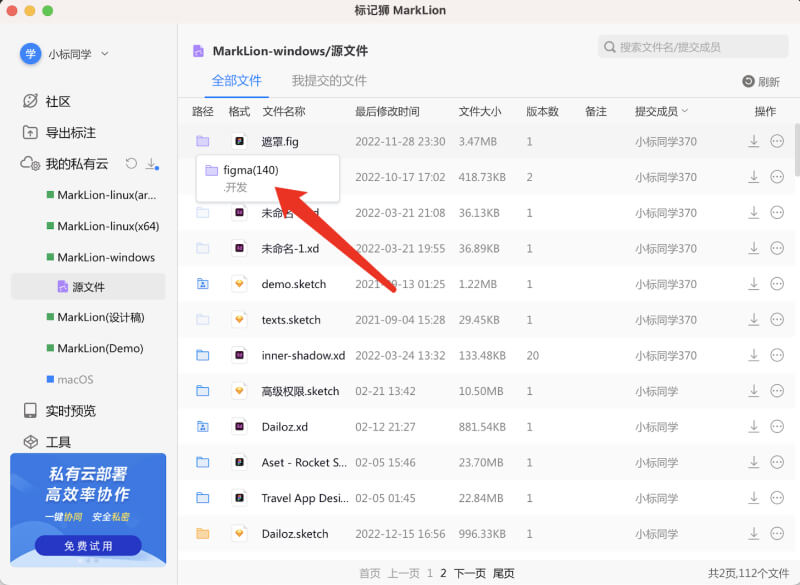Click the download icon next to 我的私有云
Image resolution: width=800 pixels, height=585 pixels.
[151, 165]
